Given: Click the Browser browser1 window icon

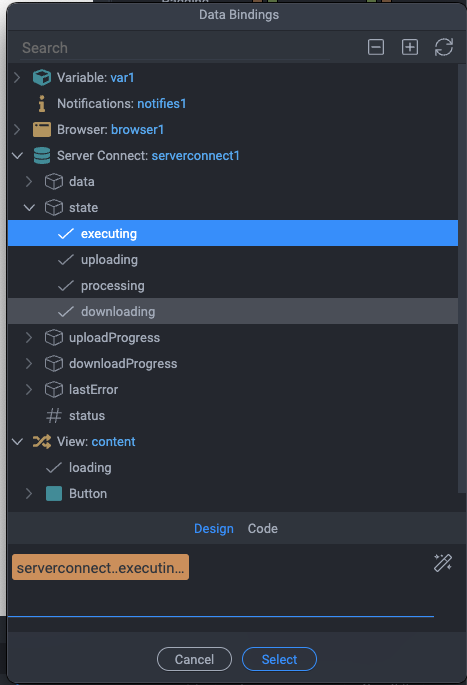Looking at the screenshot, I should coord(42,130).
